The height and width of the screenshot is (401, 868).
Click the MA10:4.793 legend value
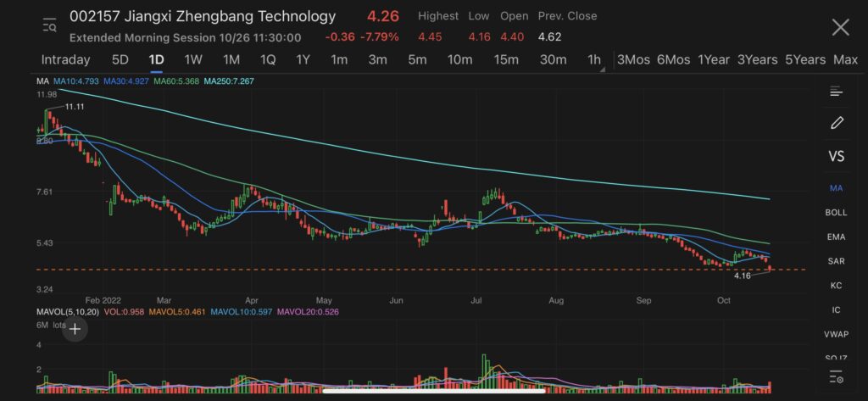75,81
